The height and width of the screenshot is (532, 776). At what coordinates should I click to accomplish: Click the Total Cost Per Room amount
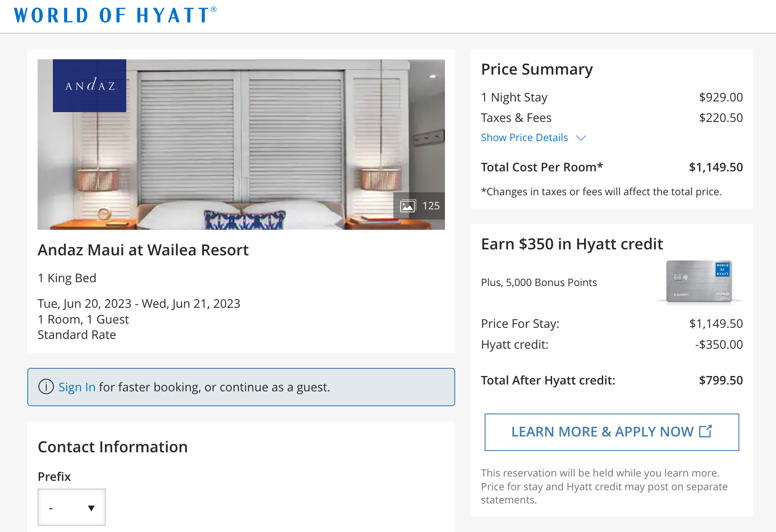point(716,167)
